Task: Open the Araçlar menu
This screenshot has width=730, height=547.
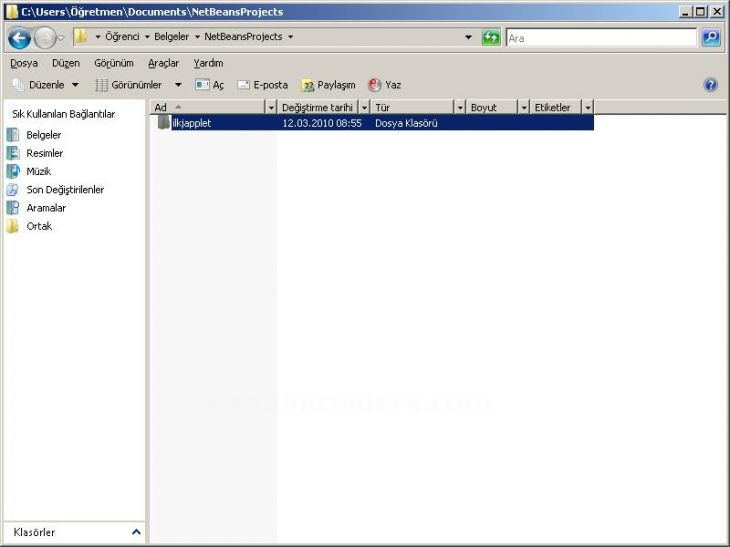Action: coord(163,63)
